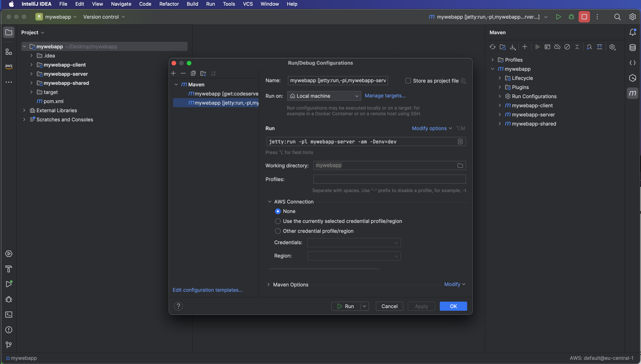Click Edit configuration templates link
Image resolution: width=641 pixels, height=364 pixels.
point(208,290)
